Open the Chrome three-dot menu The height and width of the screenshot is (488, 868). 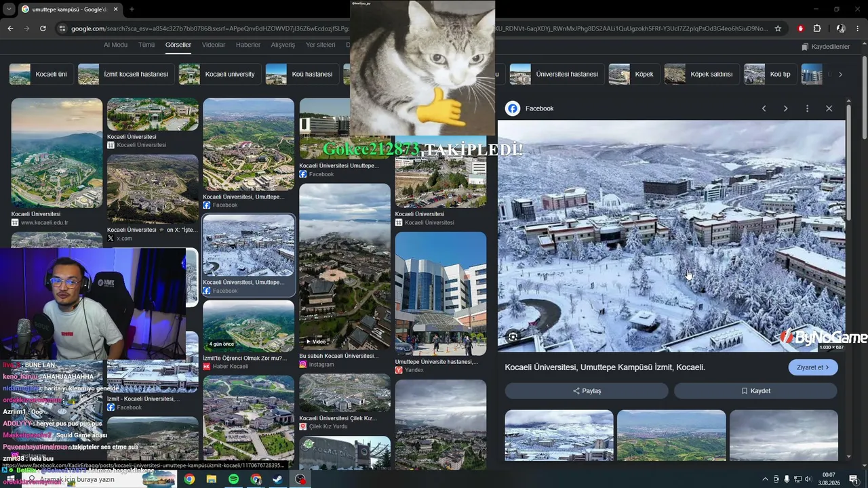pyautogui.click(x=858, y=28)
